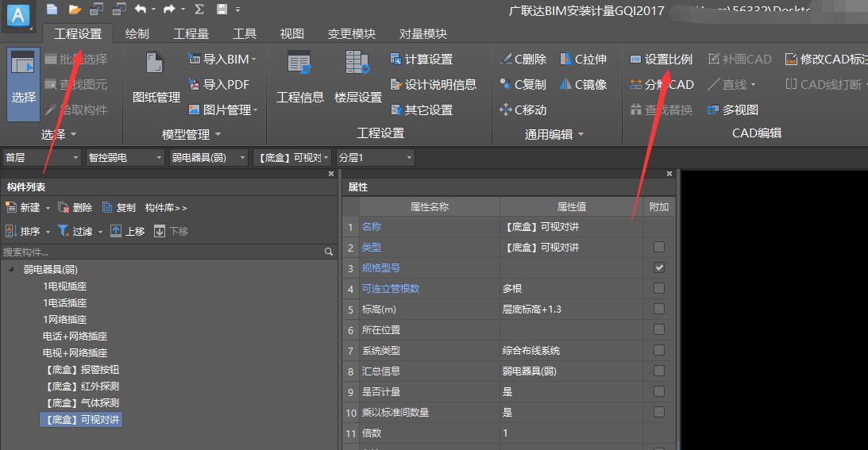Switch to the 对量模块 ribbon tab
This screenshot has height=450, width=868.
coord(423,34)
